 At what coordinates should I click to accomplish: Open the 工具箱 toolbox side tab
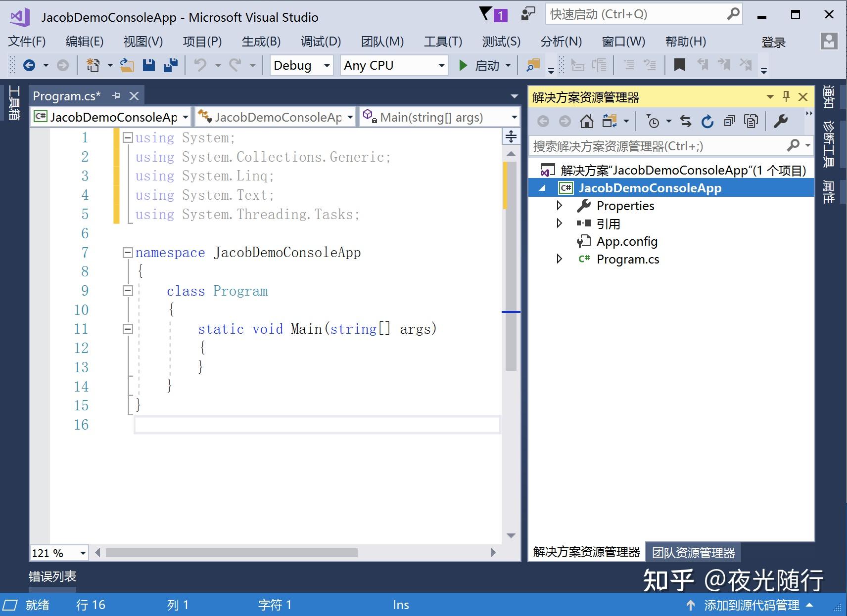point(14,103)
